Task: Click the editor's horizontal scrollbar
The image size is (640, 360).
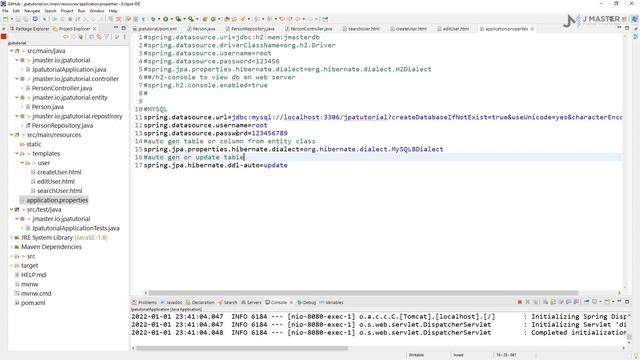Action: (363, 293)
